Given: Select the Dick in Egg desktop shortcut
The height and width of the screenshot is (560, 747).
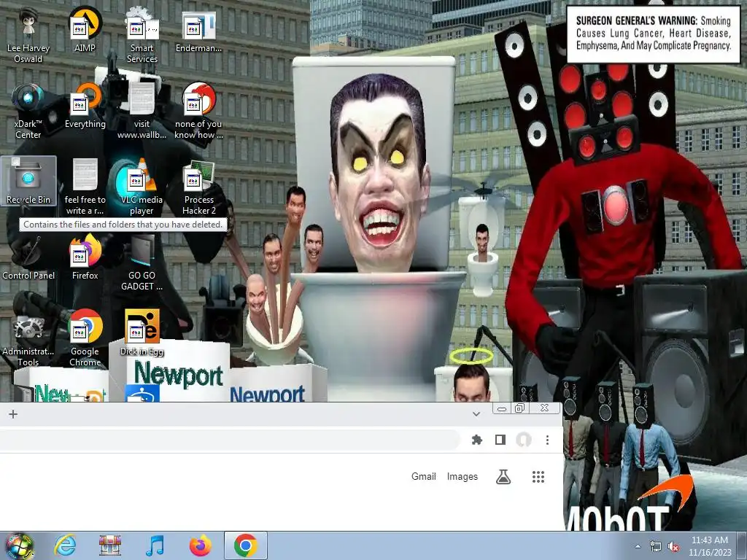Looking at the screenshot, I should click(142, 333).
